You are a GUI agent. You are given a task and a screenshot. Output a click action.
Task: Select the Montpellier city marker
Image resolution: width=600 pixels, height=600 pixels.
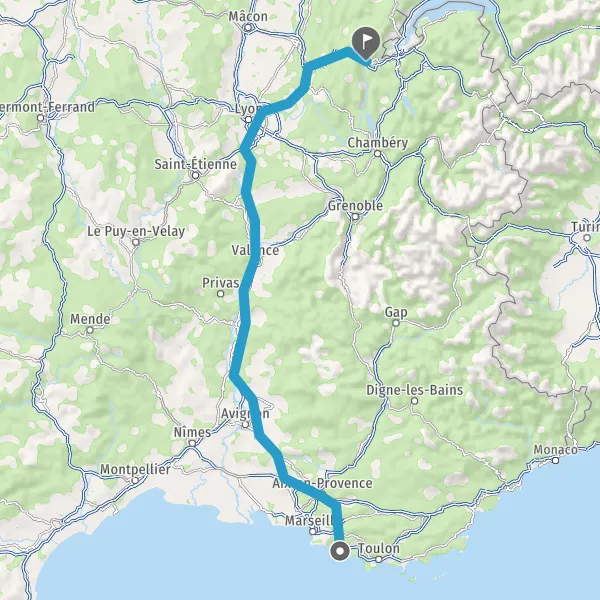click(135, 480)
